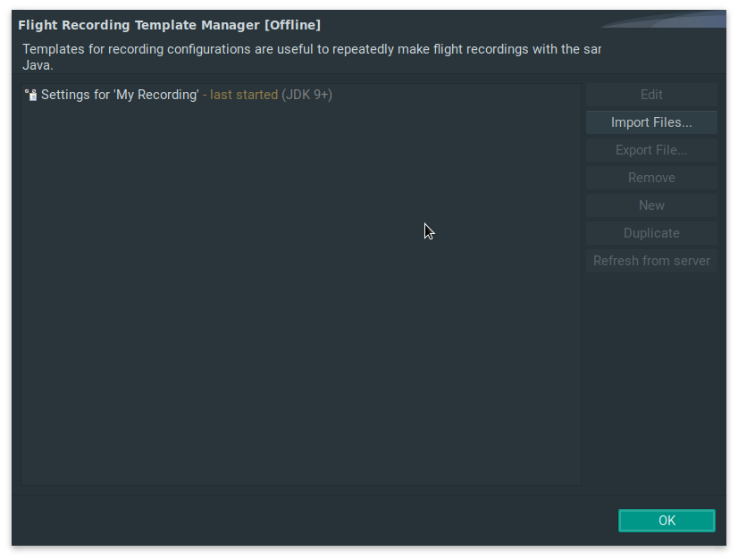
Task: Click empty footer area left of OK
Action: point(313,521)
